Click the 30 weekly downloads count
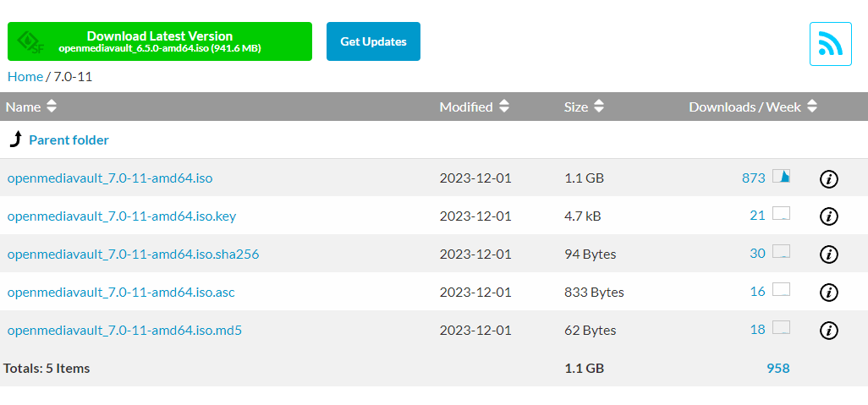 [x=757, y=254]
